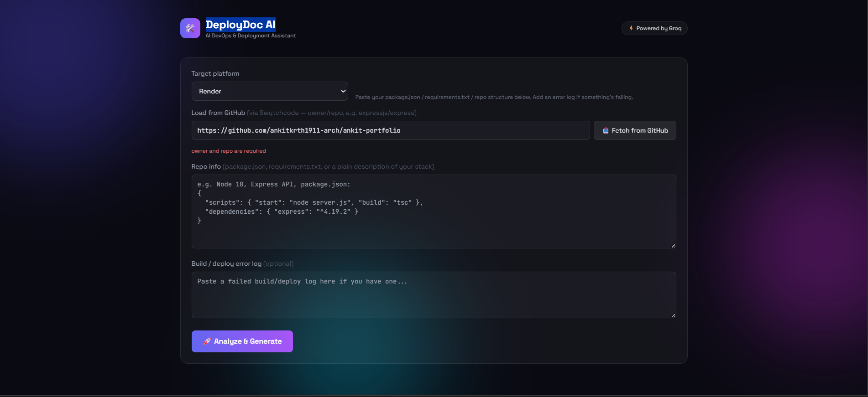Click the Fetch from GitHub button
Screen dimensions: 868x397
(x=635, y=130)
